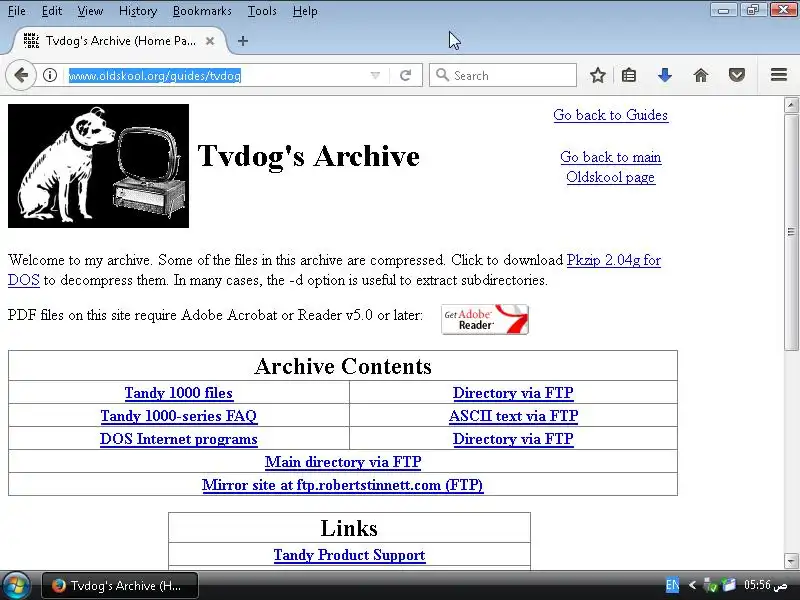Click Get Adobe Reader badge
Viewport: 800px width, 600px height.
pos(485,319)
